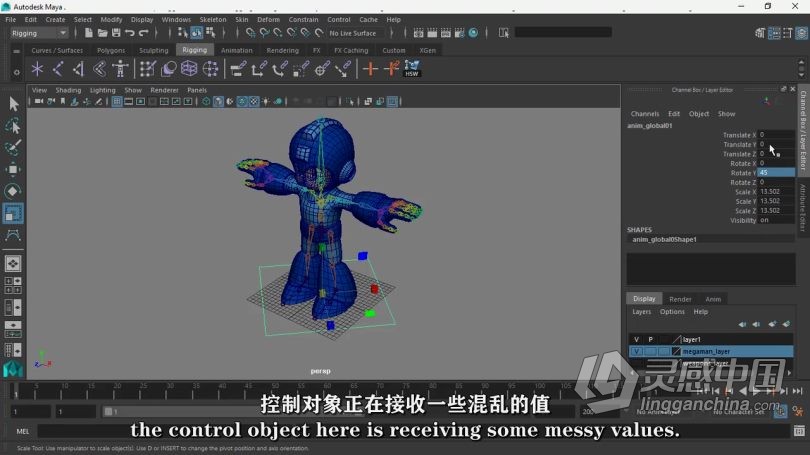Expand the Attribute Editor side tab

[x=803, y=207]
